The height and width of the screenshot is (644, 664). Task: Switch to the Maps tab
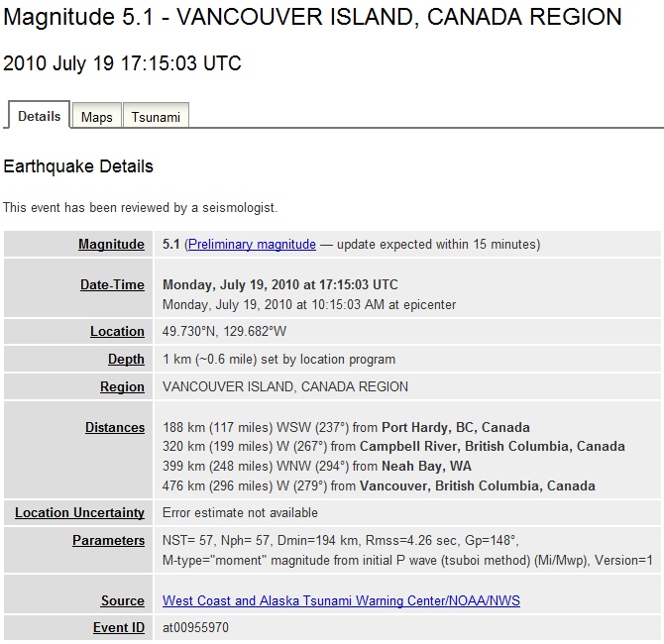pos(96,115)
